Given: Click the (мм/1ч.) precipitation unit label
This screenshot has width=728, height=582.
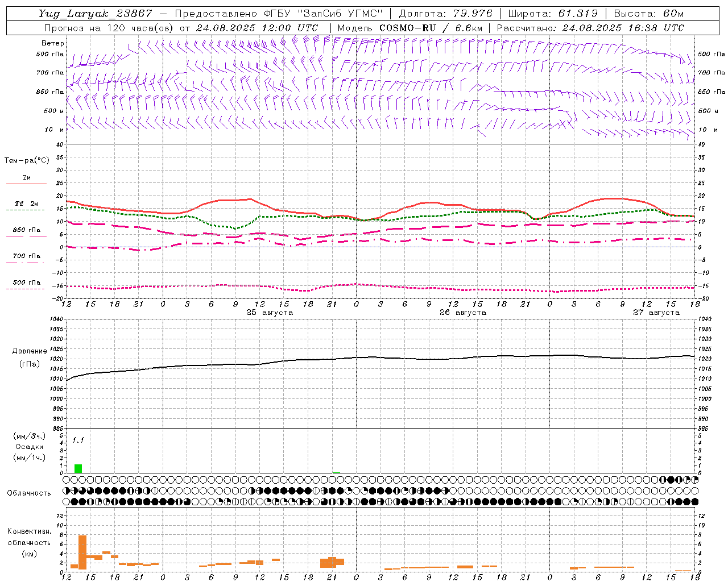Looking at the screenshot, I should 29,458.
